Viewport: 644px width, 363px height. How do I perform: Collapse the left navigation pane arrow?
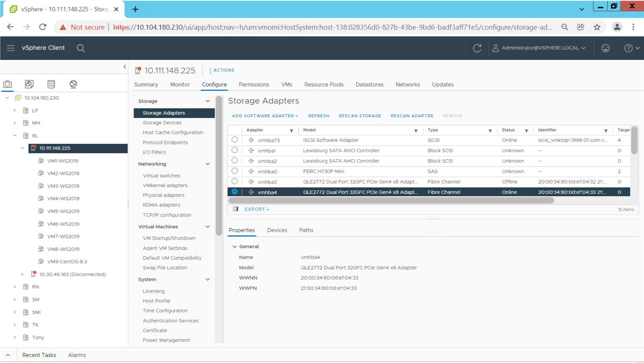(x=125, y=67)
